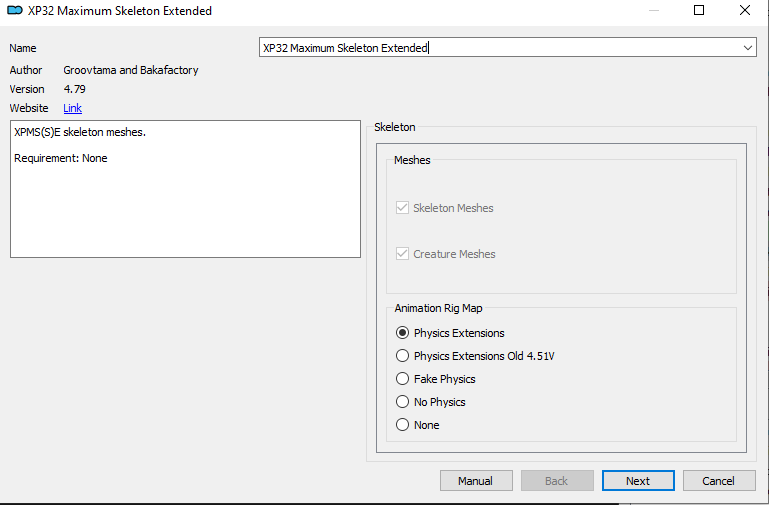Image resolution: width=769 pixels, height=505 pixels.
Task: Toggle the Creature Meshes checkbox
Action: point(402,254)
